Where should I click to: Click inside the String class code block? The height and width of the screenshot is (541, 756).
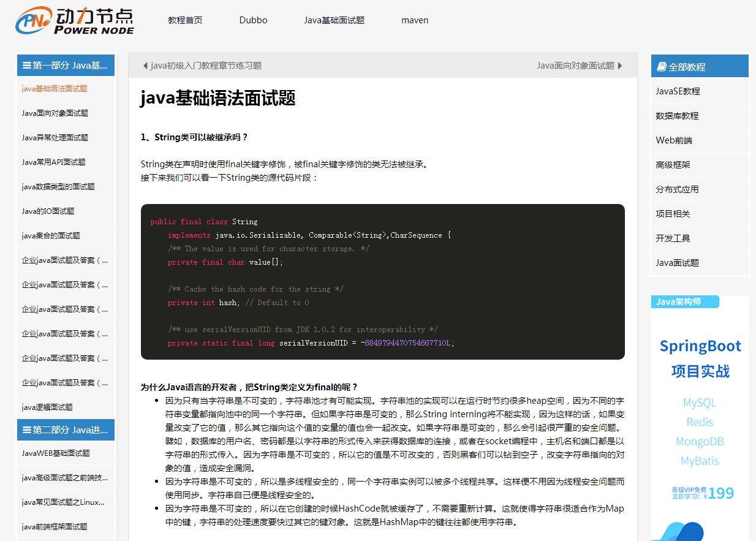coord(382,282)
